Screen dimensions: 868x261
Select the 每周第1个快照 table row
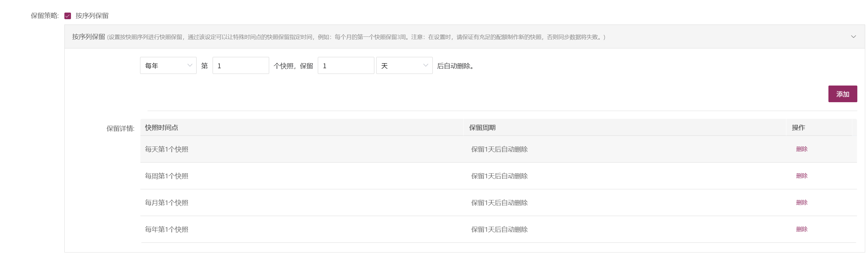coord(498,176)
